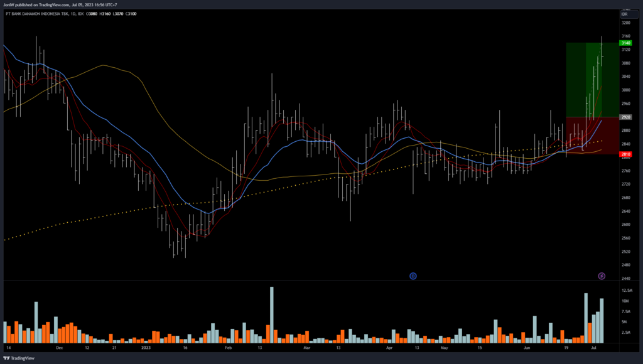Click the Apr label on time axis

click(x=389, y=347)
